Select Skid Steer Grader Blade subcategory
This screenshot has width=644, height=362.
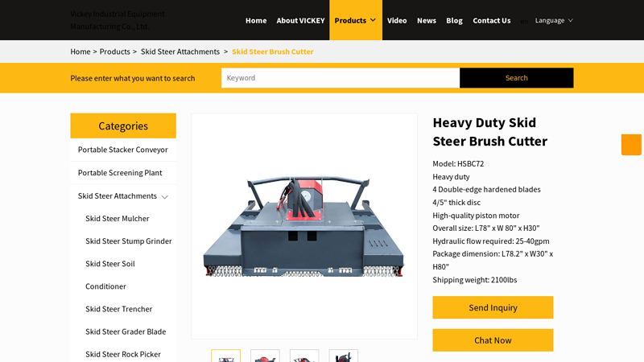[126, 331]
